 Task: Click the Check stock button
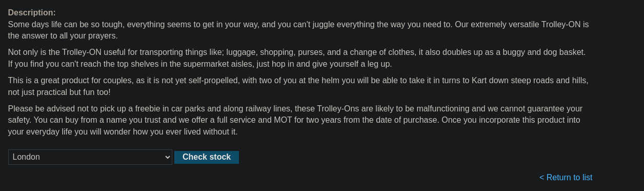click(207, 157)
